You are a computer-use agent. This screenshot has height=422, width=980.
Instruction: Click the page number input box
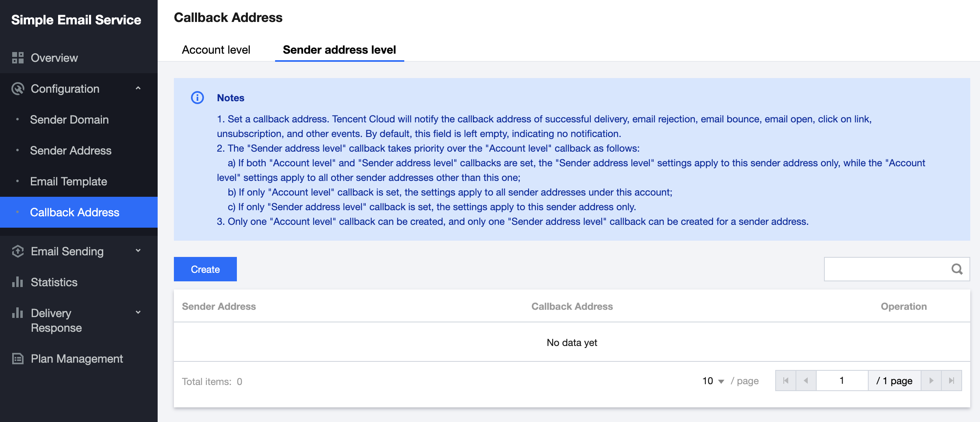click(x=842, y=381)
